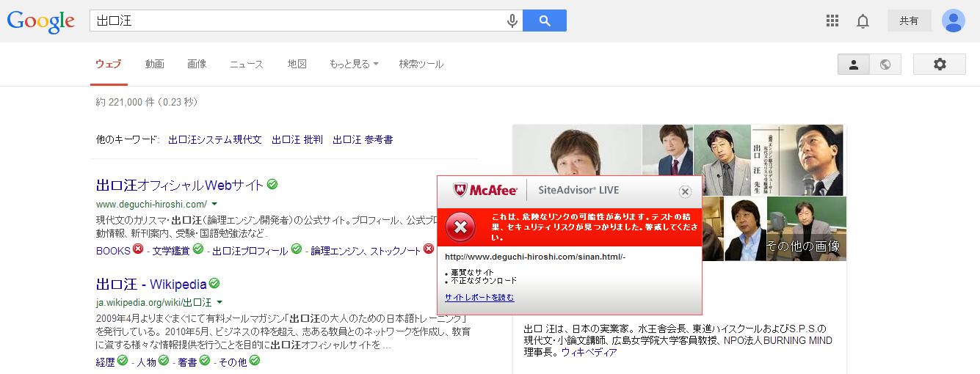Click ウィキペディア link in knowledge panel
Image resolution: width=980 pixels, height=374 pixels.
pyautogui.click(x=589, y=352)
